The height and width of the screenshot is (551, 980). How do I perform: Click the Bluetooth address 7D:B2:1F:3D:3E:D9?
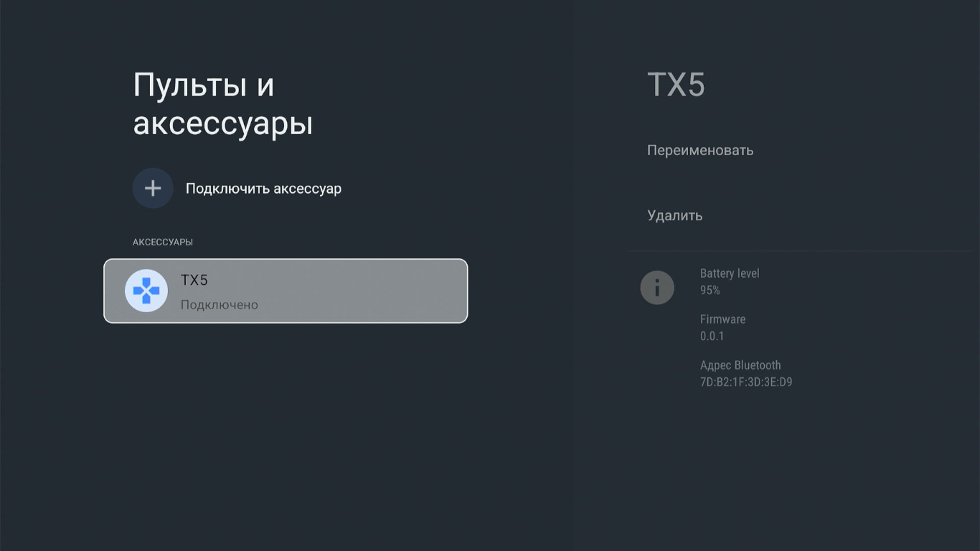[x=746, y=382]
